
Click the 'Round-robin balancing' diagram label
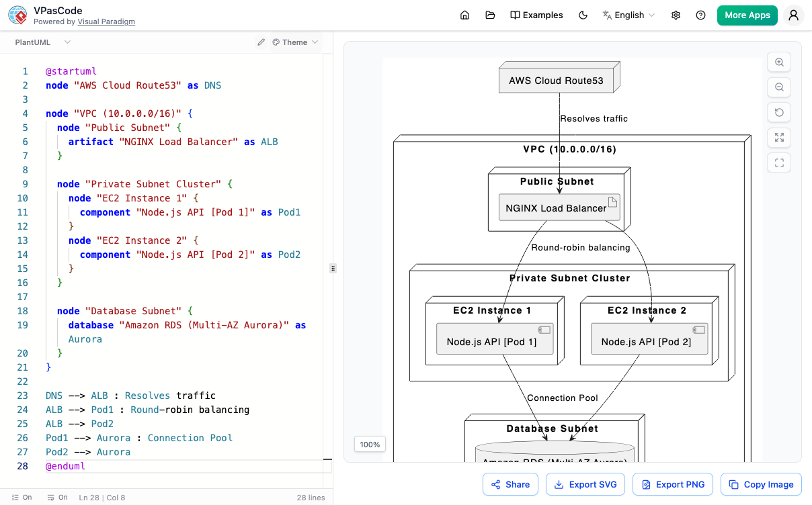point(581,247)
